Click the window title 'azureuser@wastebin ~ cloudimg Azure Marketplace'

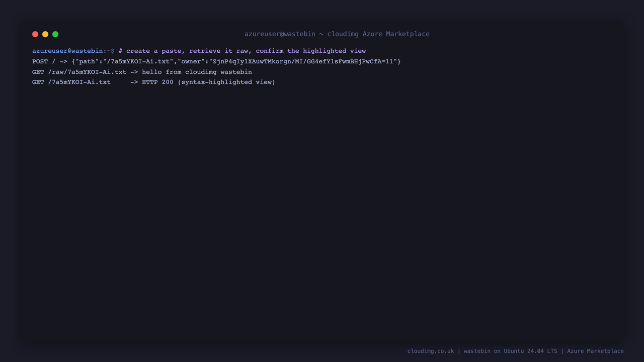337,34
